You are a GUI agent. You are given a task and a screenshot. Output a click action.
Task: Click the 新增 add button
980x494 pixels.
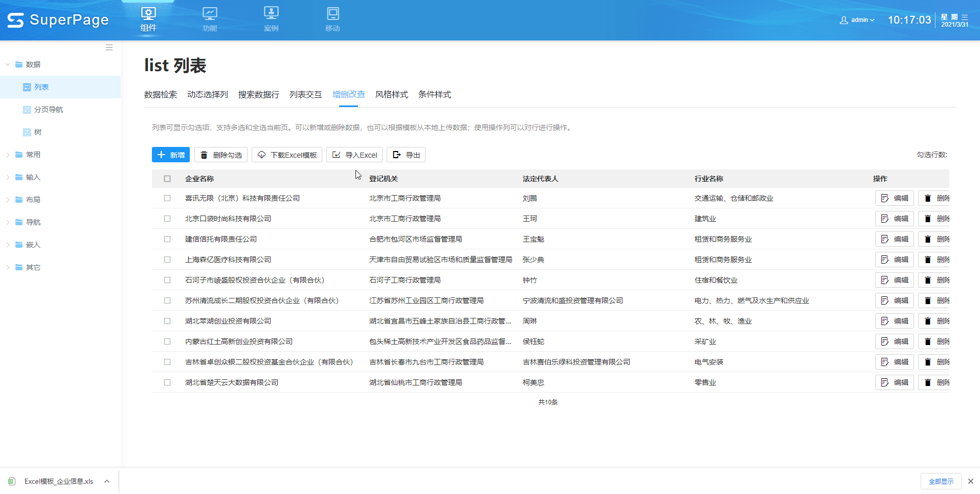tap(171, 155)
